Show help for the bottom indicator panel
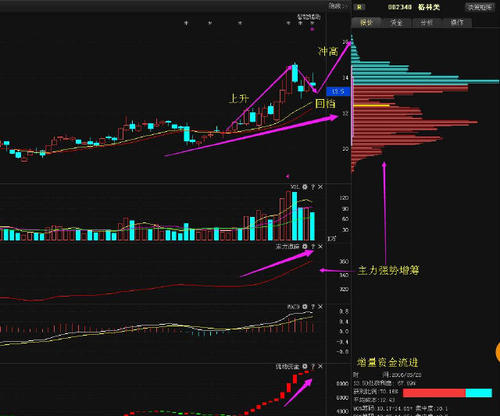 point(313,366)
